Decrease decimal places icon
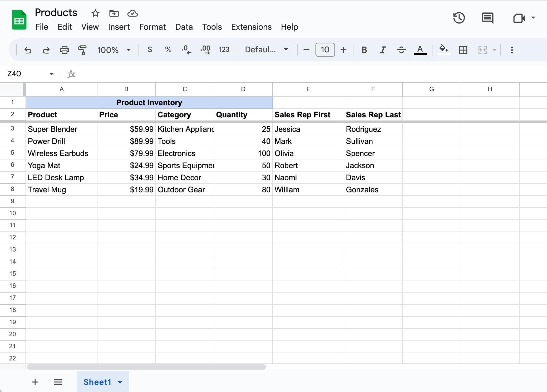547x392 pixels. pyautogui.click(x=186, y=50)
